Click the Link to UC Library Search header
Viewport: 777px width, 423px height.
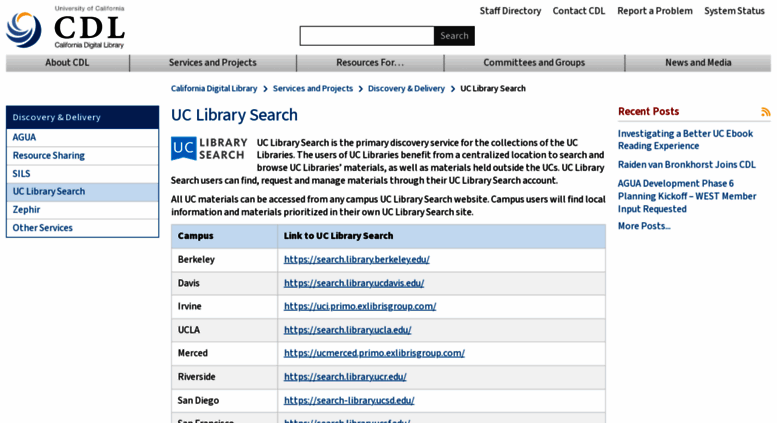[442, 236]
